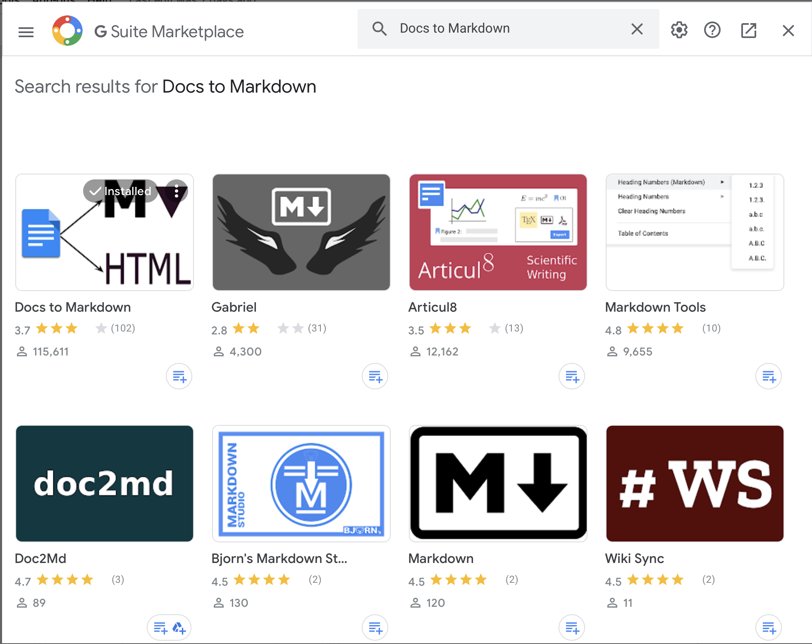812x644 pixels.
Task: Click the 115,611 users count
Action: point(43,352)
